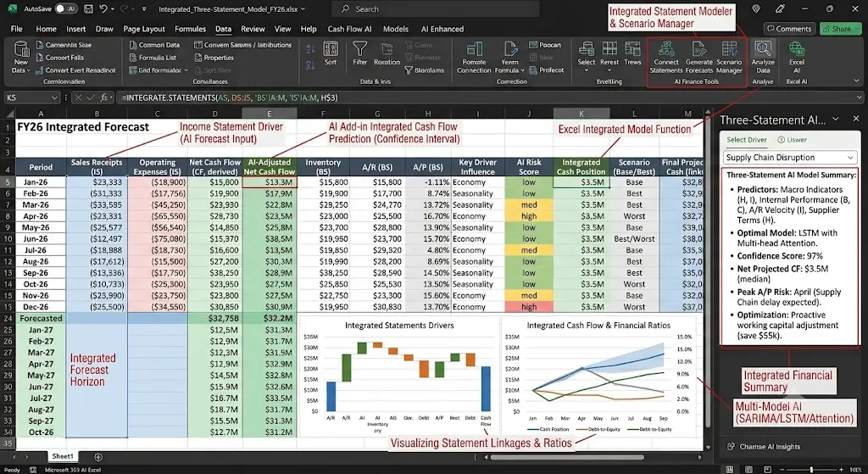The width and height of the screenshot is (868, 474).
Task: Open the Customize Quick Access Toolbar dropdown
Action: pos(144,9)
